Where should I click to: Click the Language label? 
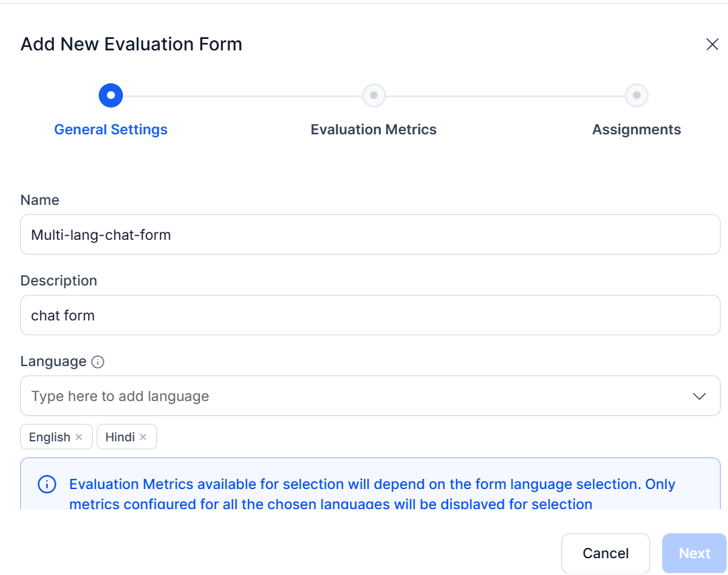pos(54,362)
